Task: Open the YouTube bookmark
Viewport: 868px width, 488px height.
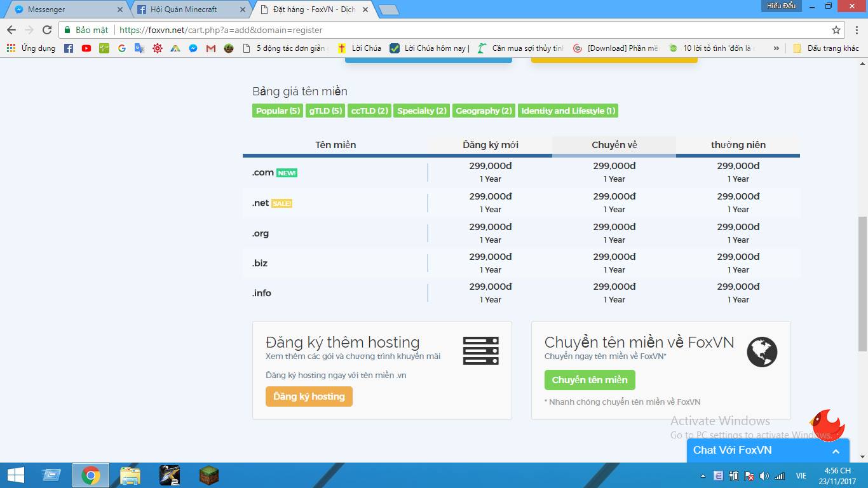Action: (86, 48)
